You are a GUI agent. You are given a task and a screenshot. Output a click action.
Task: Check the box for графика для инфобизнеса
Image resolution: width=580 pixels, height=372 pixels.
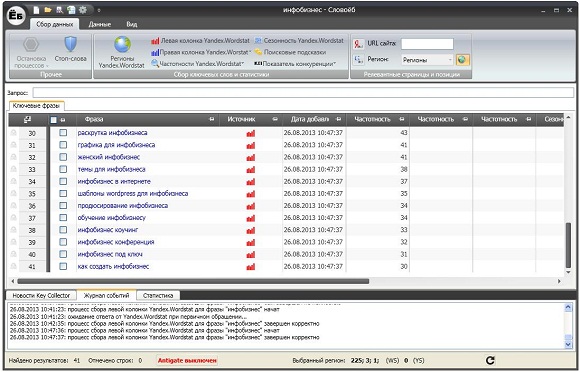tap(63, 145)
